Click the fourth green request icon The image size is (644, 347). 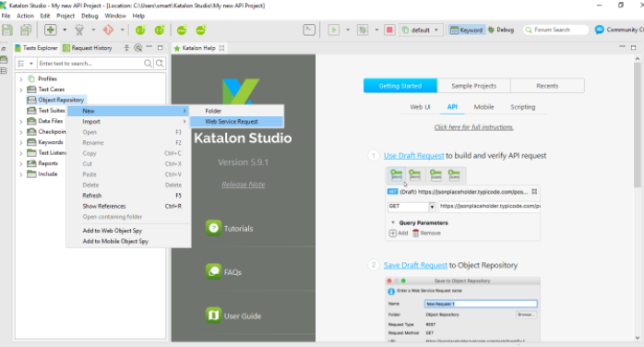200,30
